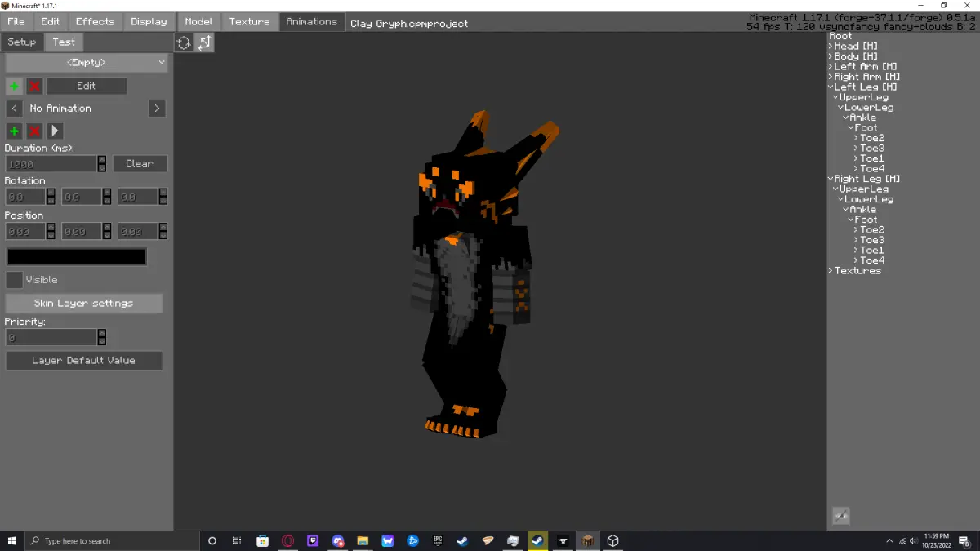Expand the Body [H] tree node
The image size is (980, 551).
coord(831,56)
